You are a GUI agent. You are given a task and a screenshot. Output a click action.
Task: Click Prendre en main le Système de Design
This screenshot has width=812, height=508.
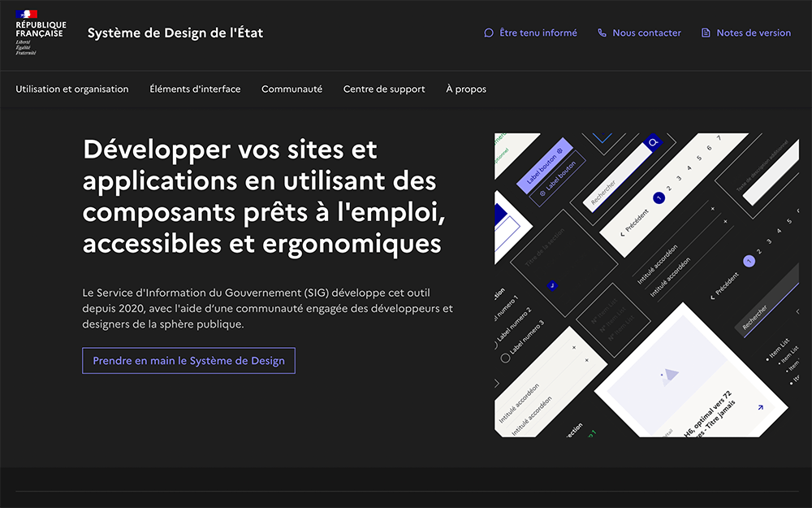(x=188, y=361)
